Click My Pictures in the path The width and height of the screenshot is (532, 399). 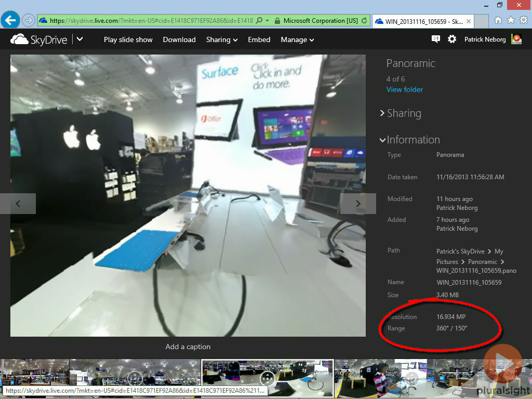(x=470, y=257)
